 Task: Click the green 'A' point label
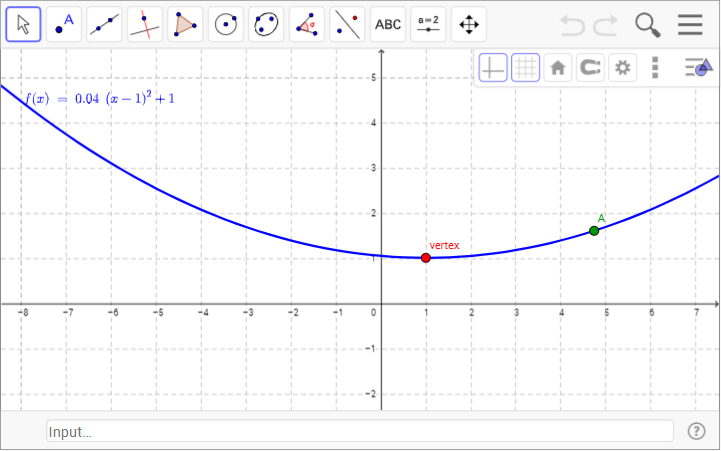[x=601, y=218]
